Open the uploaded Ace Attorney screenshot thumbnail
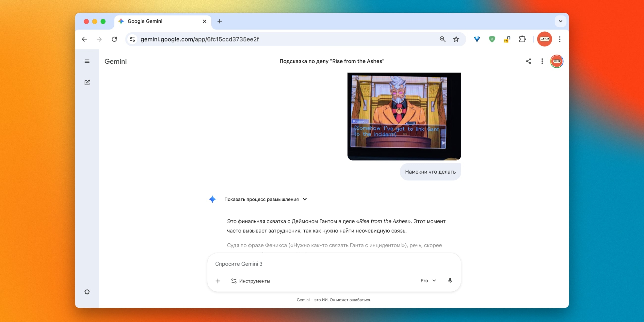 (404, 116)
